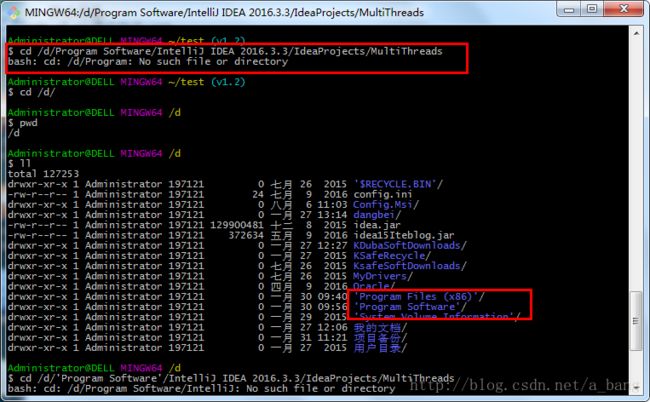The image size is (650, 402).
Task: Click the scrollbar up arrow
Action: click(636, 34)
